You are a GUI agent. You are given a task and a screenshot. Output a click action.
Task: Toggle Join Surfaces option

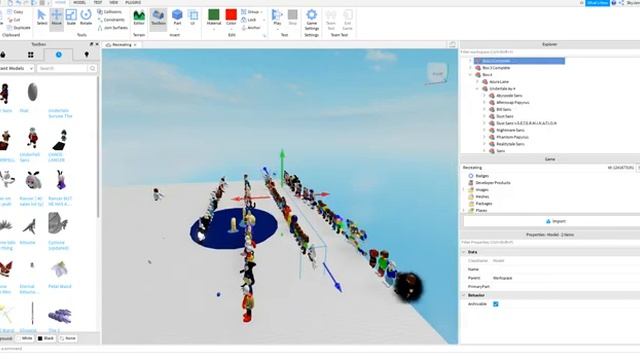[x=113, y=28]
